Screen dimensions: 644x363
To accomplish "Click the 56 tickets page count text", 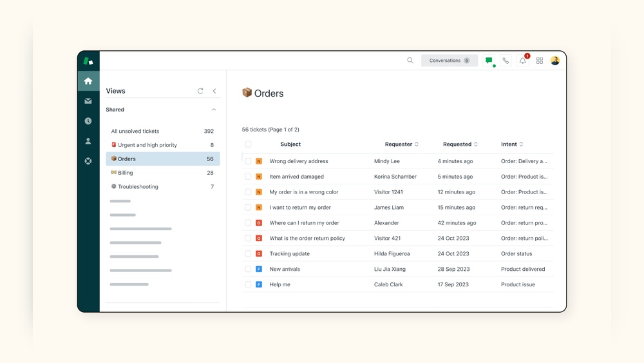I will 270,130.
